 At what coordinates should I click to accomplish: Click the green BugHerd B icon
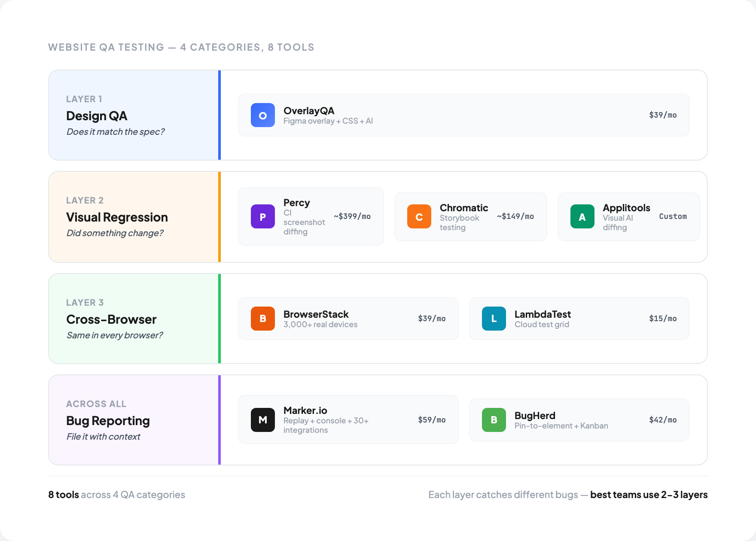[494, 420]
